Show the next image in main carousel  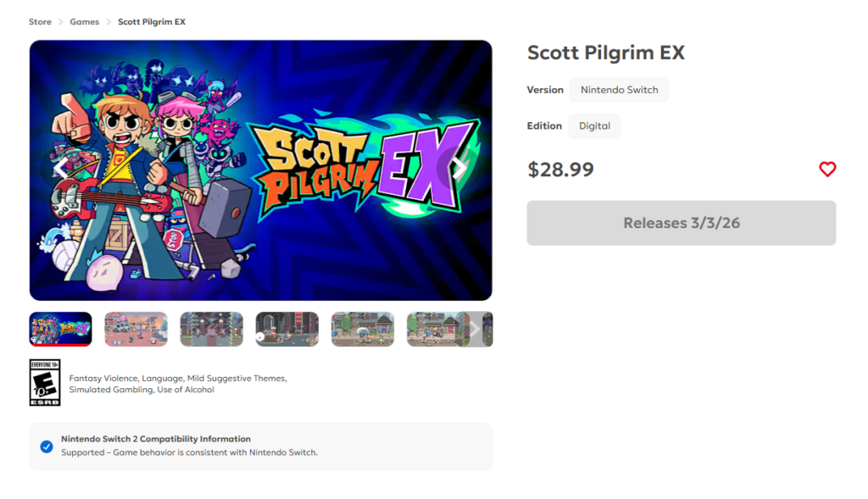(459, 169)
